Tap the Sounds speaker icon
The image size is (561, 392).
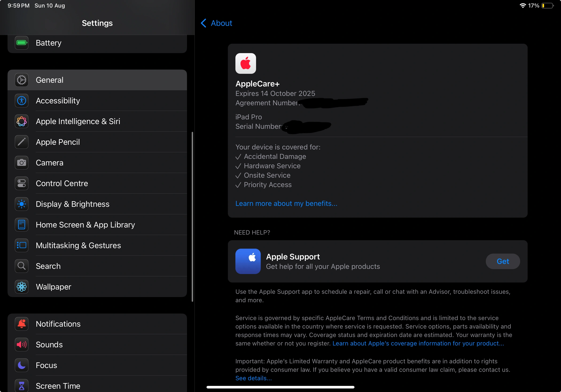[22, 345]
